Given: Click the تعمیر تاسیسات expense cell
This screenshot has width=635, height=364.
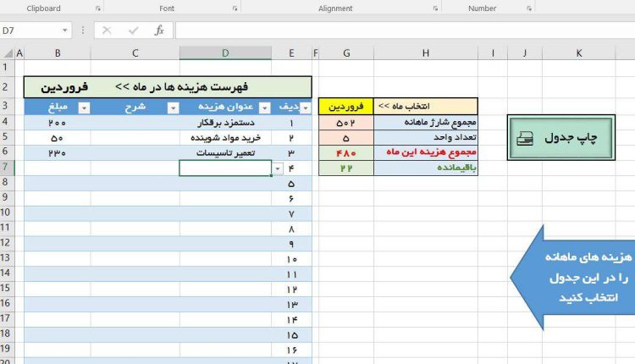Looking at the screenshot, I should (225, 152).
